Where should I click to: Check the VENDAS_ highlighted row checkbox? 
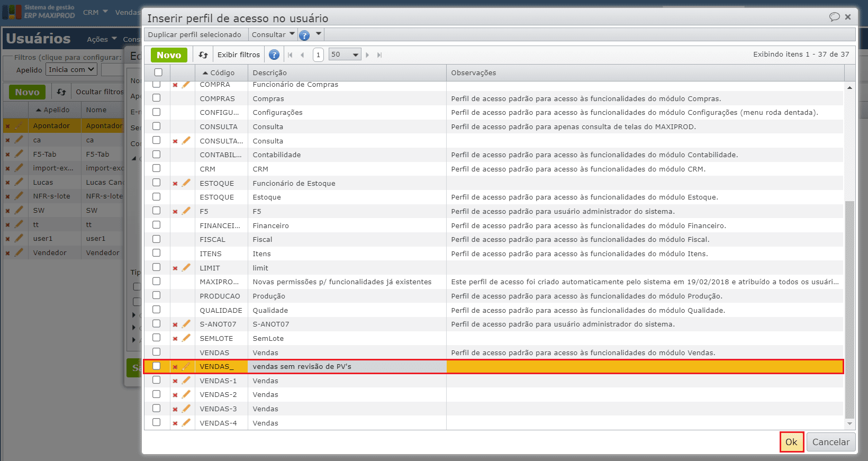coord(156,366)
